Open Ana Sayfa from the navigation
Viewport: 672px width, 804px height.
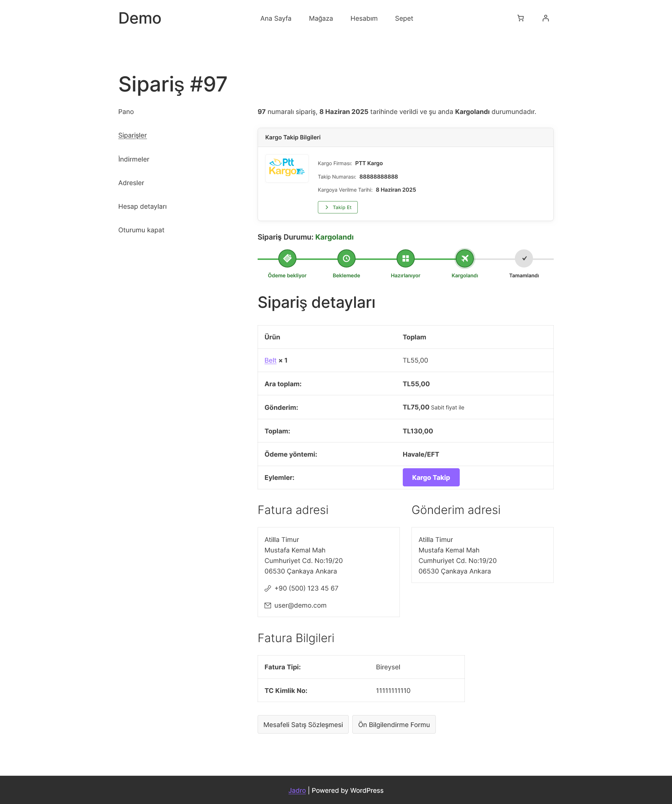click(x=275, y=19)
